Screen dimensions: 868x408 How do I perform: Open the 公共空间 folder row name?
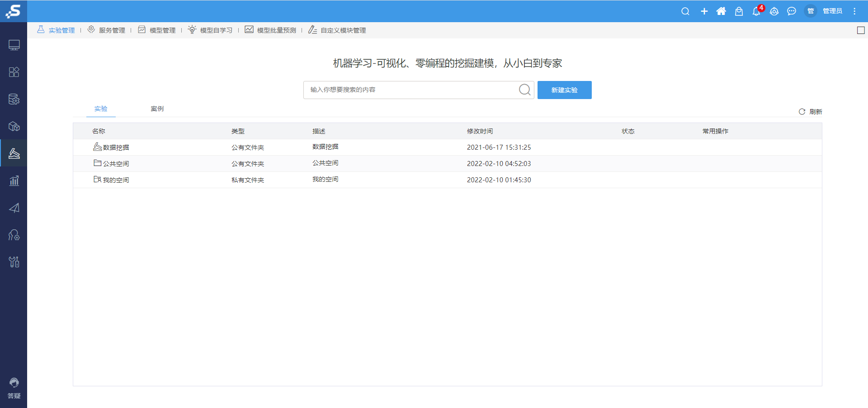pos(116,164)
